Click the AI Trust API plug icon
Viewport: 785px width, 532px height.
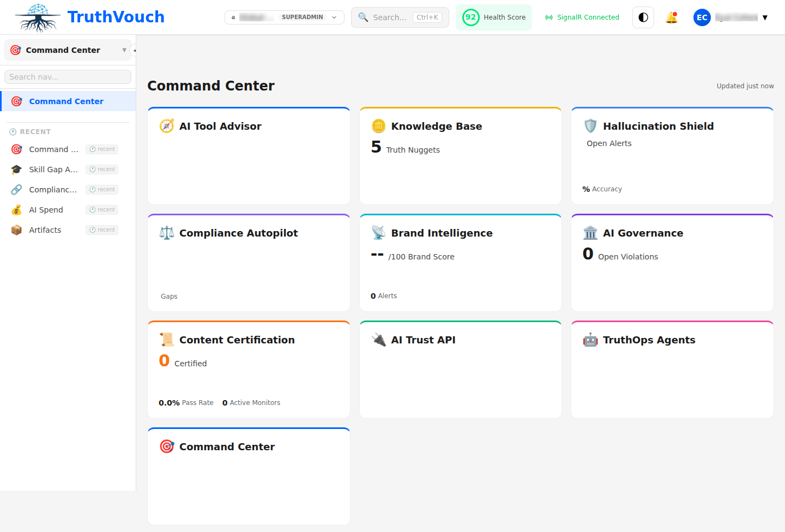coord(378,340)
